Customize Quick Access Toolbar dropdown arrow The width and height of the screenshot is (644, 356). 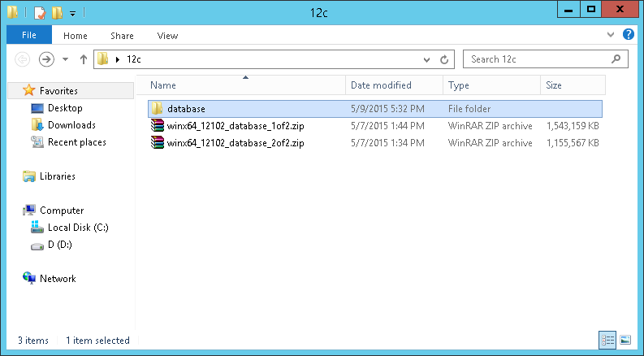point(73,14)
